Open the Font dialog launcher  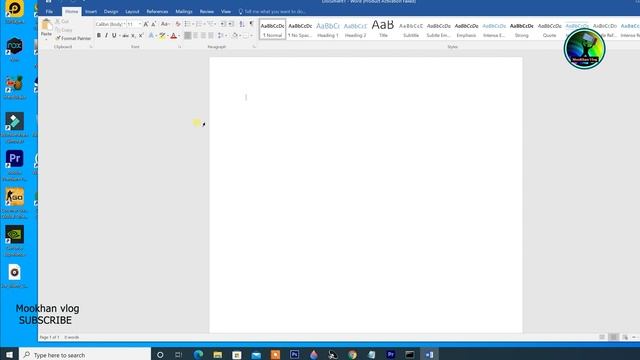(x=179, y=47)
